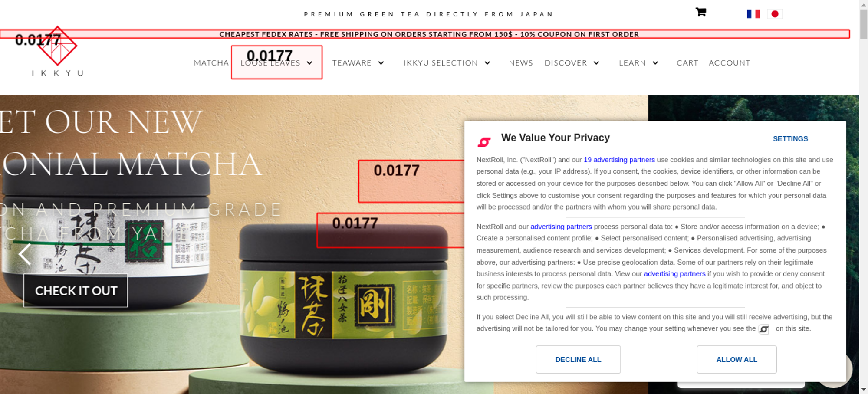Switch language with the Japanese flag
This screenshot has height=394, width=868.
(x=775, y=14)
